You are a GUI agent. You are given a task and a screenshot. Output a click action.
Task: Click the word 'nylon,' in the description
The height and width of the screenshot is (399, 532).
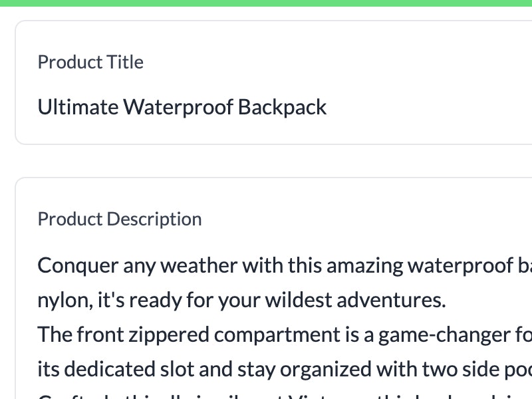click(65, 301)
